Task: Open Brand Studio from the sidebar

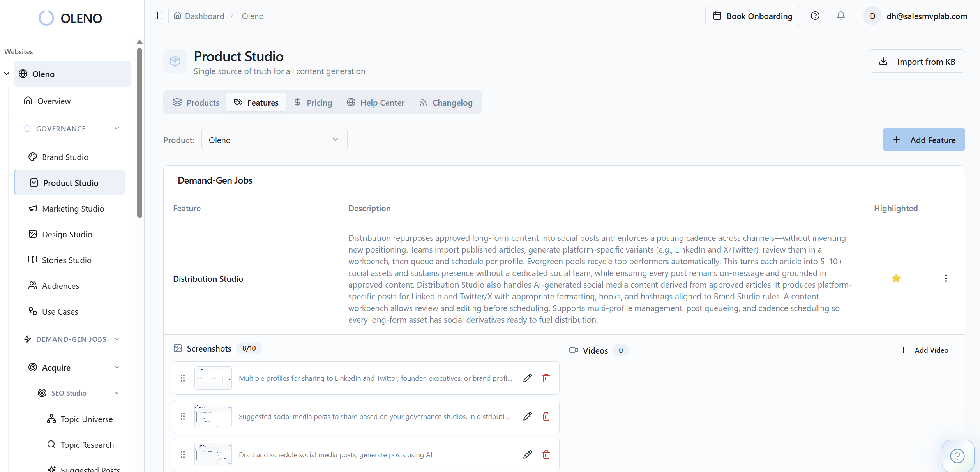Action: pos(65,157)
